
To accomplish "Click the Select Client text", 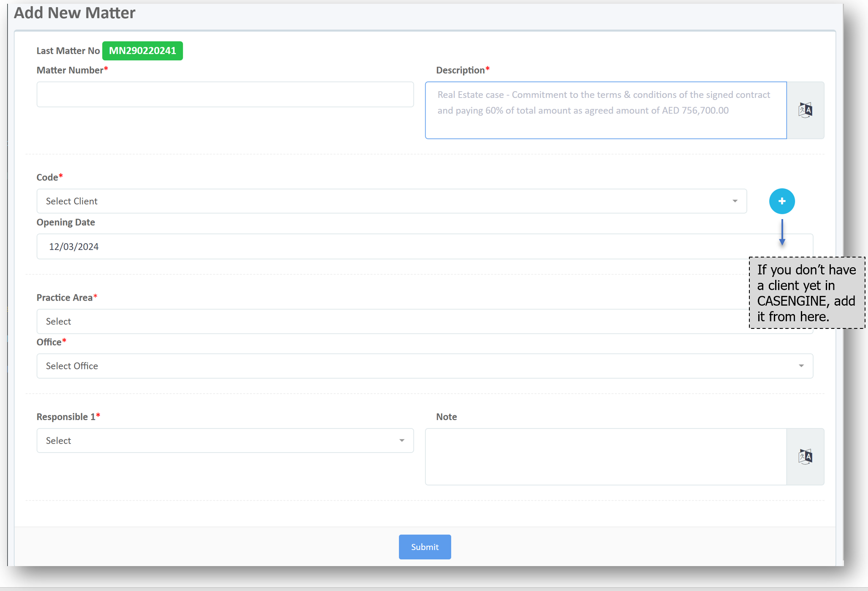I will (72, 201).
